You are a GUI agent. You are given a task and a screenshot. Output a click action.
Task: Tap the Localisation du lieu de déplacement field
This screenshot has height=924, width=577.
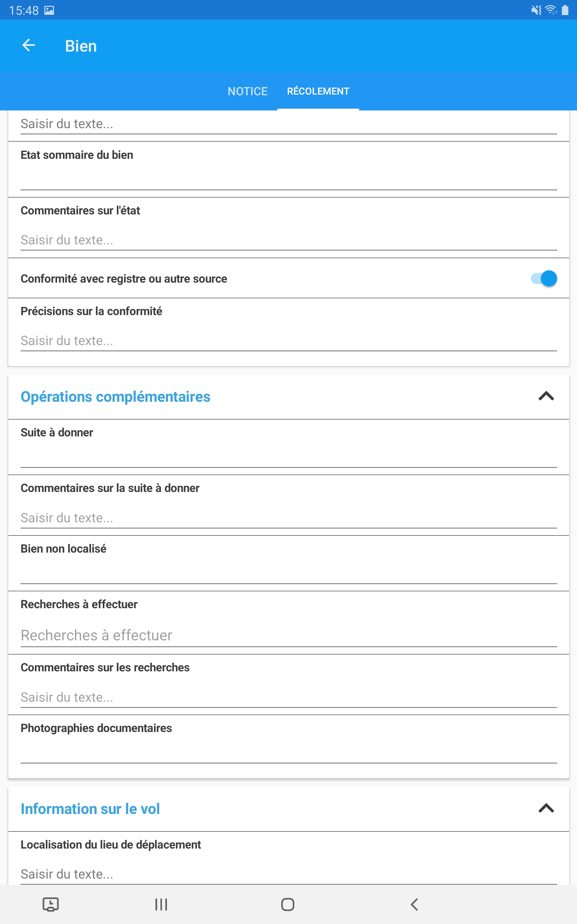click(288, 874)
